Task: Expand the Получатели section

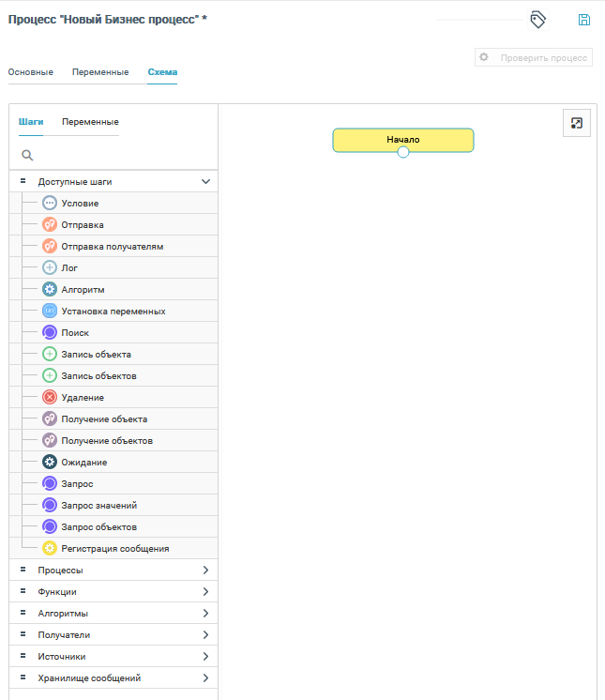Action: click(x=205, y=634)
